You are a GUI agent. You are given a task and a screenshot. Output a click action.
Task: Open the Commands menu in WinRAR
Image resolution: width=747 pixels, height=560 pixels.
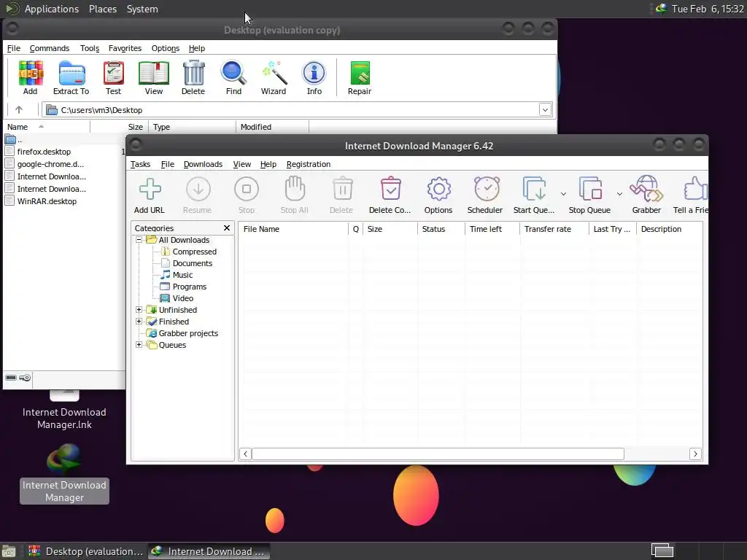tap(50, 48)
